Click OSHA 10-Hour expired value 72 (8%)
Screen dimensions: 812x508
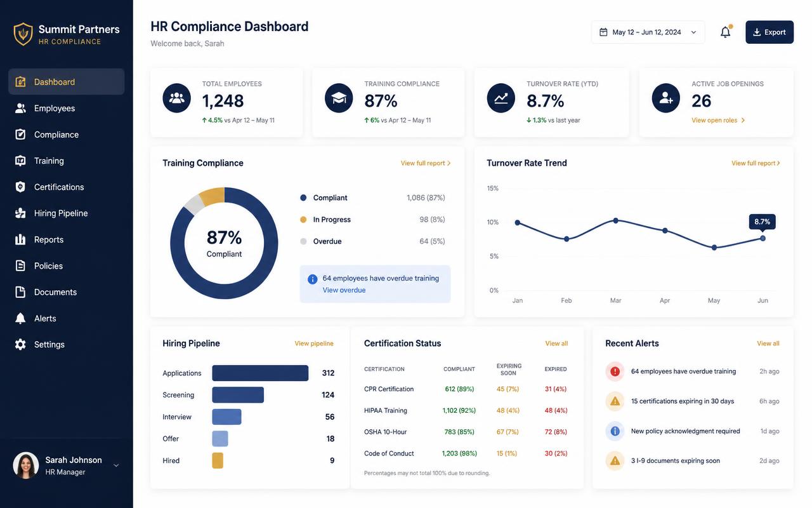(x=556, y=432)
